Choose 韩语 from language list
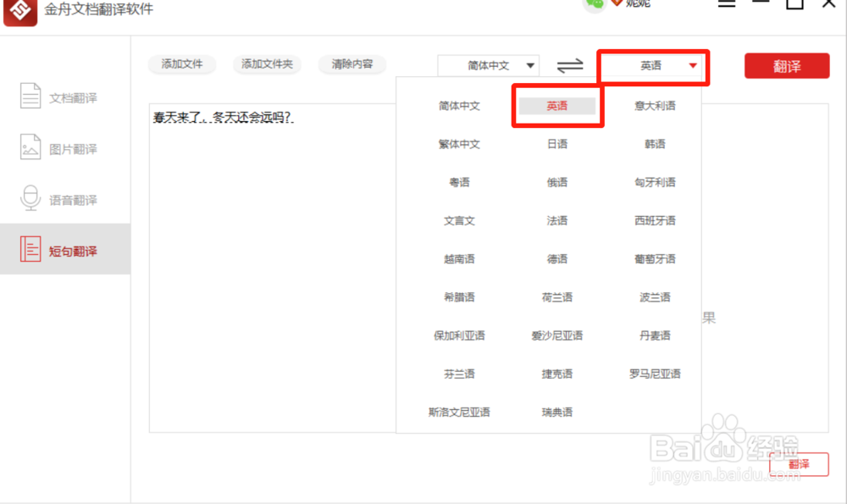Screen dimensions: 847x504 655,144
